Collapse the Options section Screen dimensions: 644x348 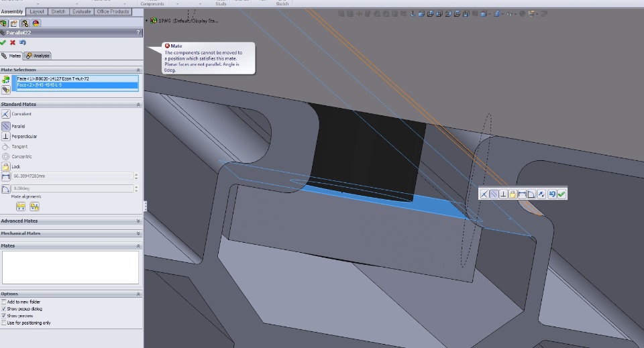tap(138, 294)
